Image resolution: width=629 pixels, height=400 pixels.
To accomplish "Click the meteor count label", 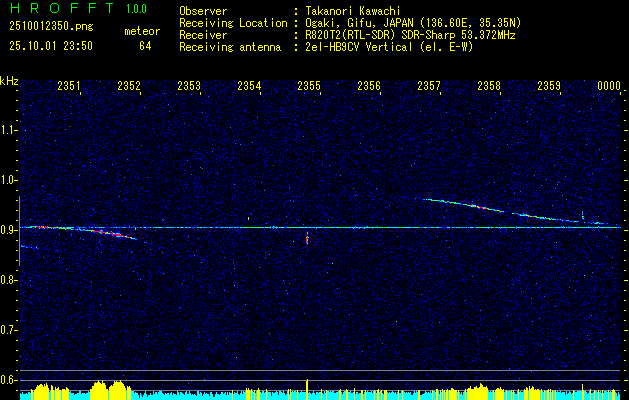I will click(142, 31).
